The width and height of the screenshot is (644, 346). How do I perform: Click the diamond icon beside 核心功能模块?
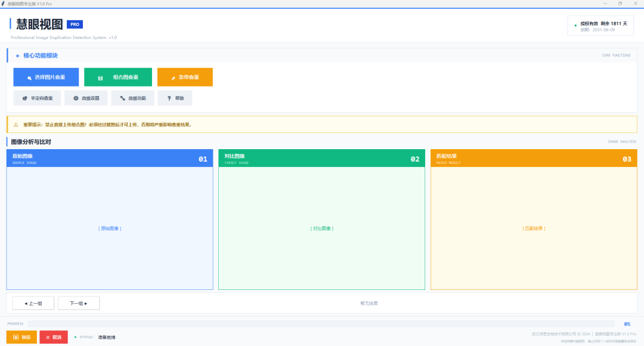[18, 55]
